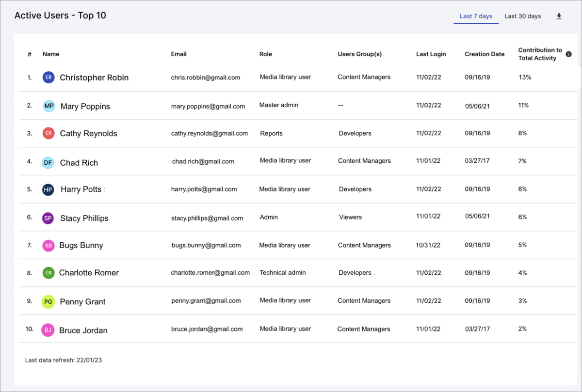Viewport: 582px width, 392px height.
Task: Select the Contribution to Total Activity header
Action: pos(540,54)
